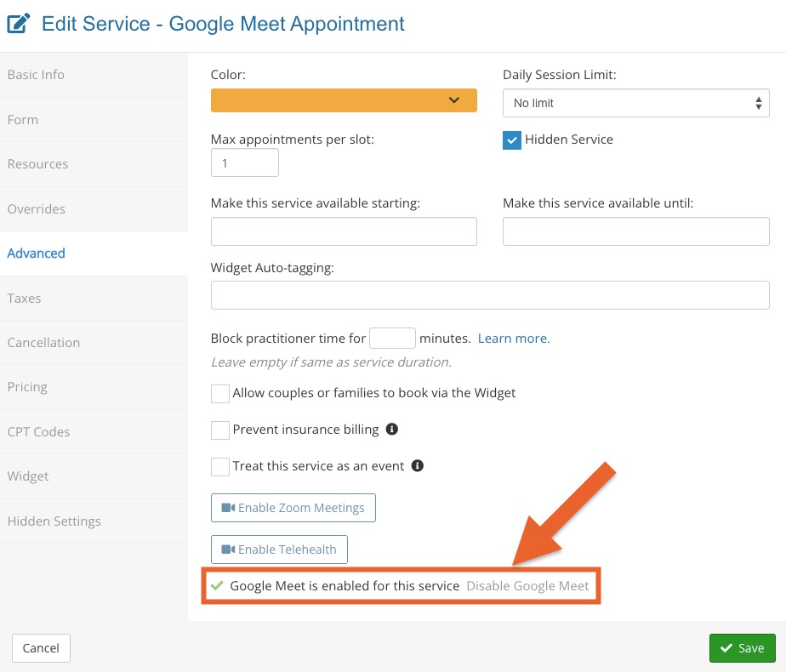Click the green checkmark next to Google Meet enabled
The height and width of the screenshot is (672, 786).
coord(217,585)
